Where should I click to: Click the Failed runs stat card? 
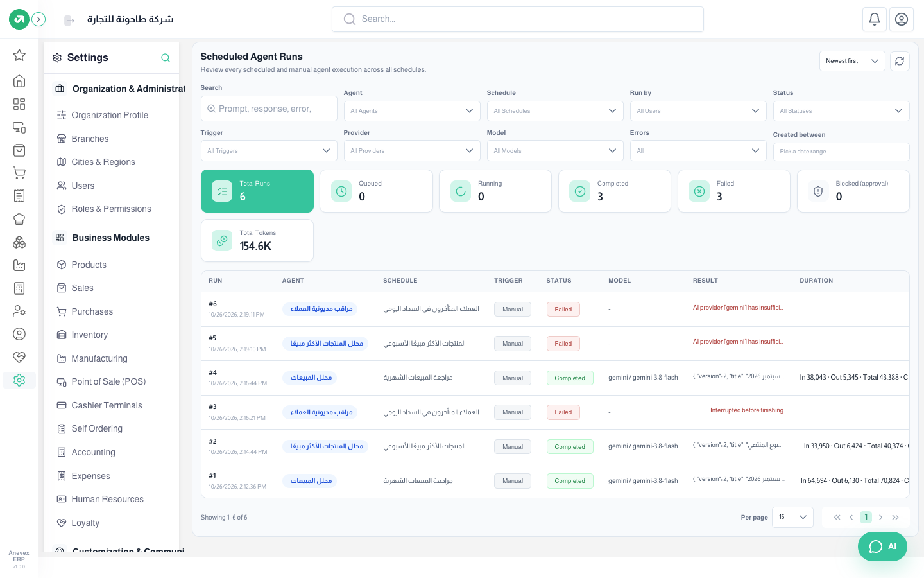point(734,191)
